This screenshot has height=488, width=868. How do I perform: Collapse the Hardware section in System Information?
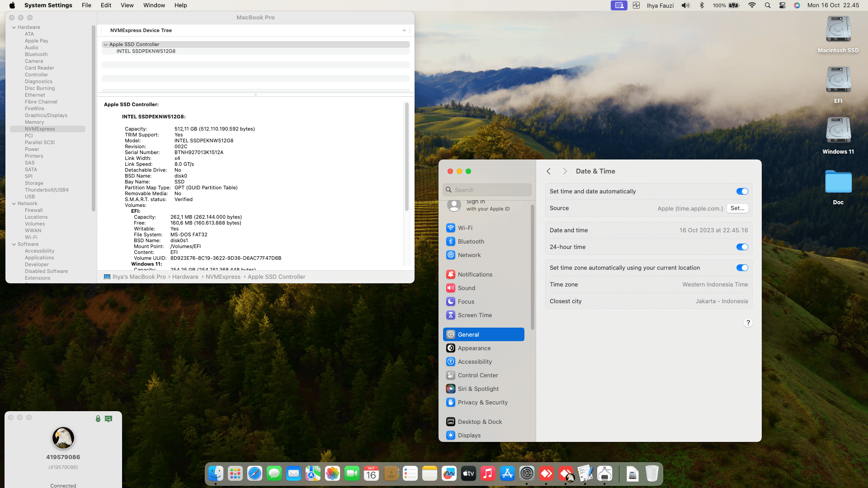(x=14, y=28)
